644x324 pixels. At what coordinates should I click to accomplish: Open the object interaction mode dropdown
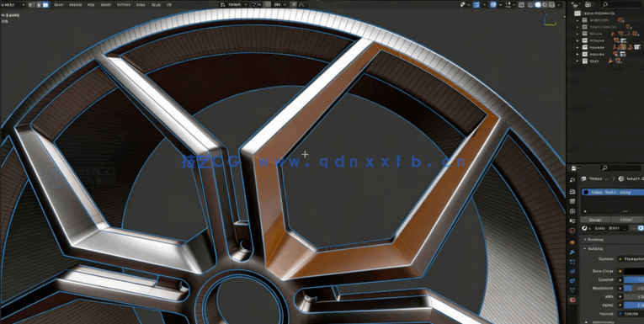pyautogui.click(x=13, y=4)
